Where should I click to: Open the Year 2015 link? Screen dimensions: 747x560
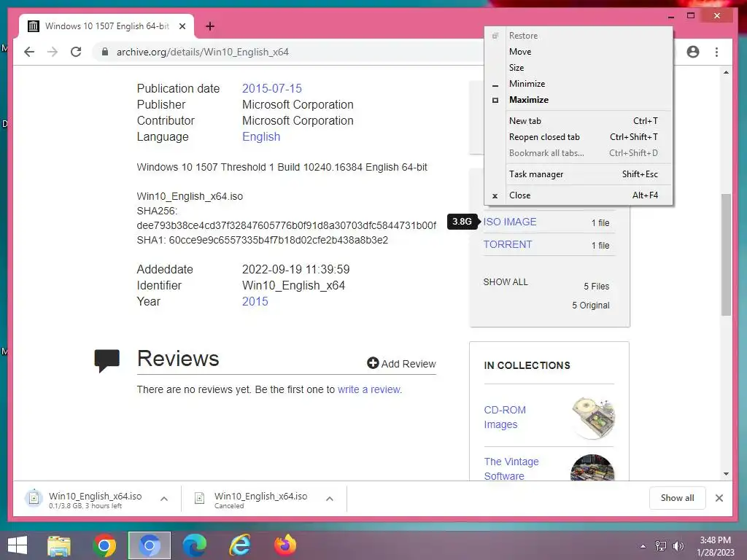click(255, 301)
